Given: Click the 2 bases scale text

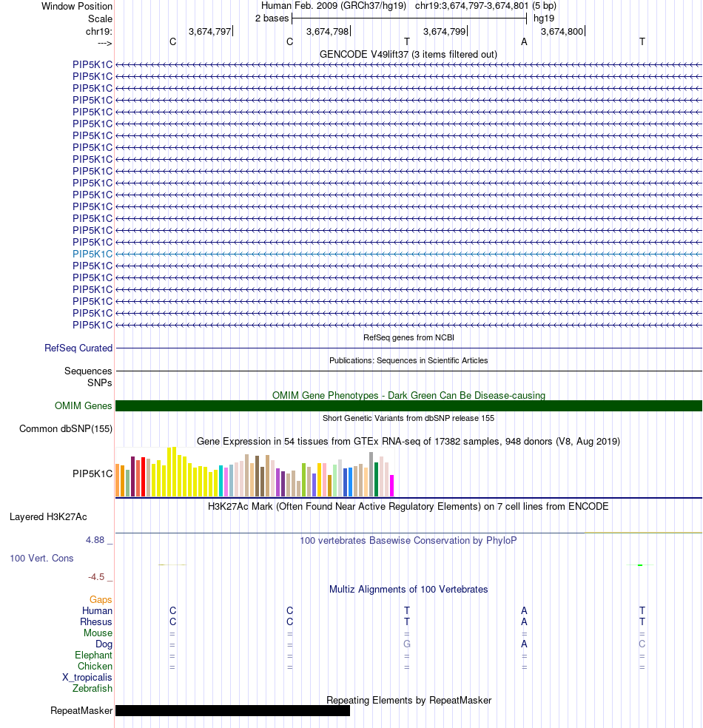Looking at the screenshot, I should (x=272, y=18).
